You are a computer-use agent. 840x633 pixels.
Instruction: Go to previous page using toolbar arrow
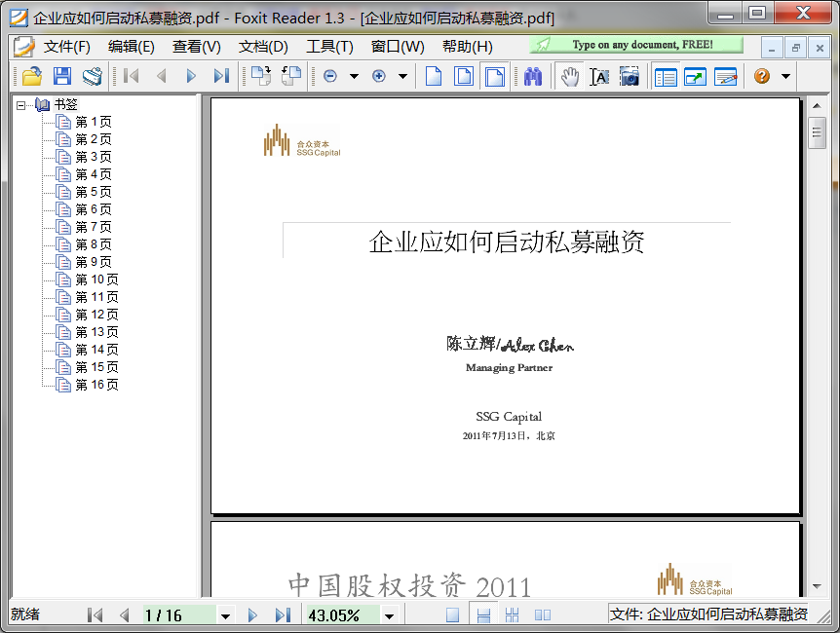tap(161, 77)
